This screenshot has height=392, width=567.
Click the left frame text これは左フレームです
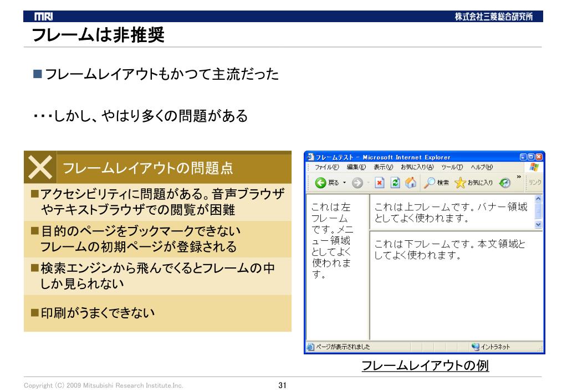[331, 240]
